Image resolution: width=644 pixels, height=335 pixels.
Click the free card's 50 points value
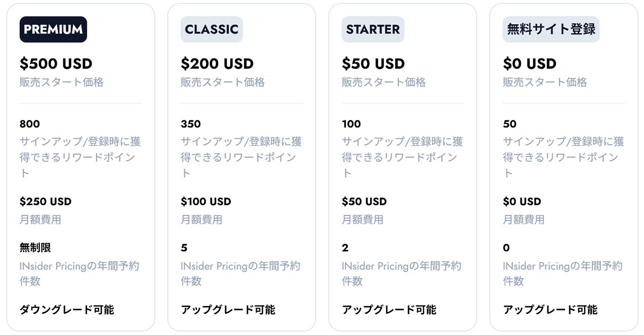509,124
